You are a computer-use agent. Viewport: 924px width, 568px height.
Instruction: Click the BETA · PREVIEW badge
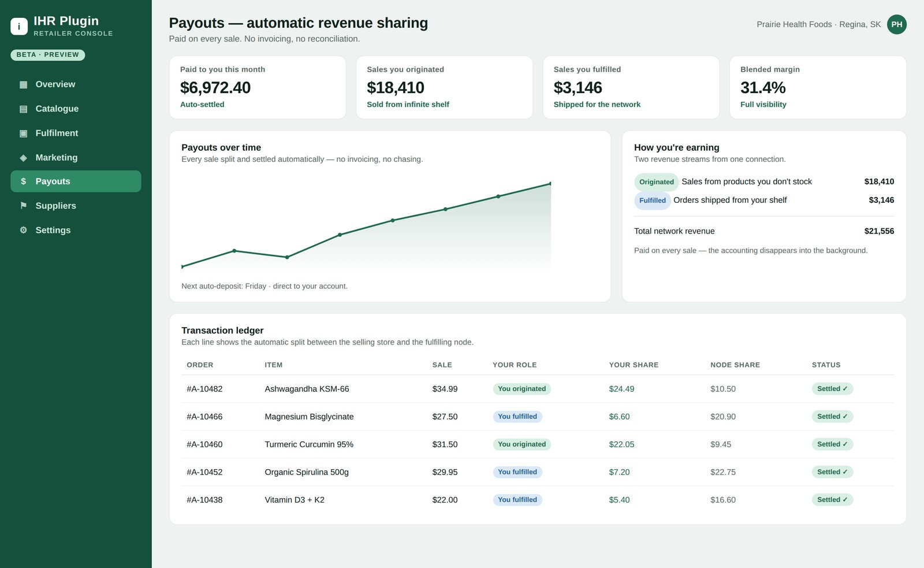coord(48,55)
